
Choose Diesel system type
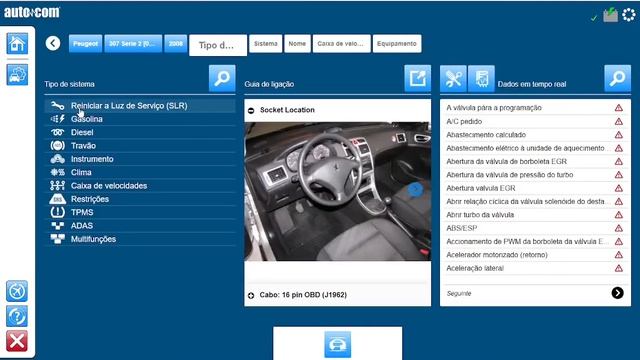[x=140, y=132]
